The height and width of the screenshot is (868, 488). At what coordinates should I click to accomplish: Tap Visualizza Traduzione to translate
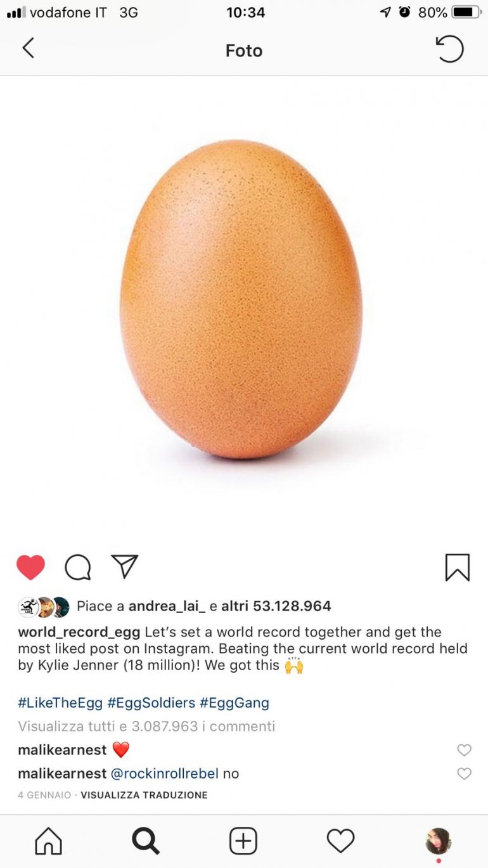coord(144,795)
